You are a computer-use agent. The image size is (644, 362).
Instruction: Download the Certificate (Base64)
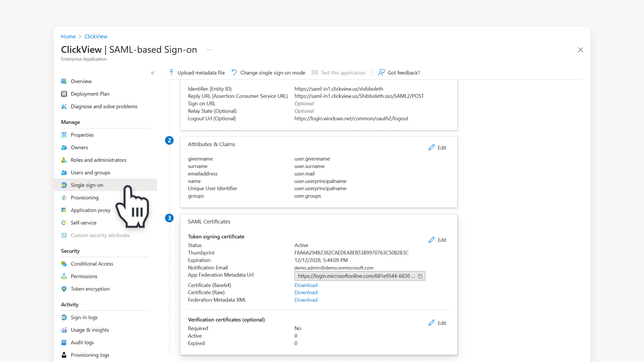[x=306, y=285]
